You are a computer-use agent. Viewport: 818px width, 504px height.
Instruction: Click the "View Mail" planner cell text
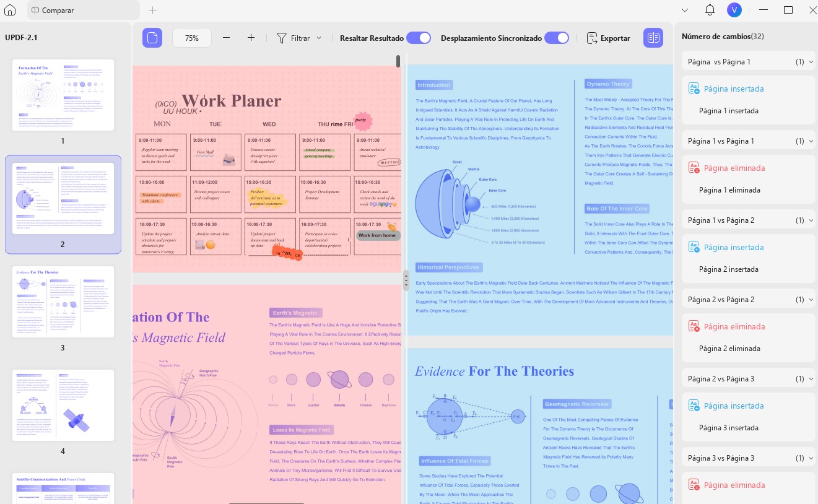point(205,152)
